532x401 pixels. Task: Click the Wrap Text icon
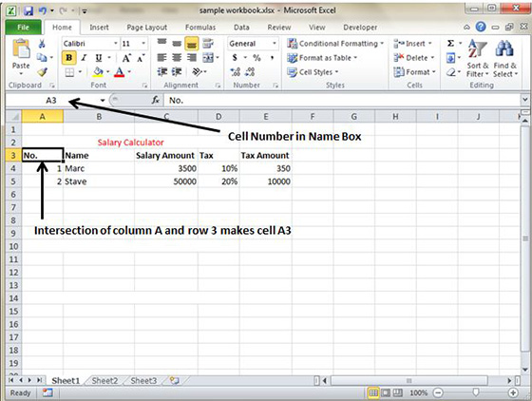(x=208, y=43)
